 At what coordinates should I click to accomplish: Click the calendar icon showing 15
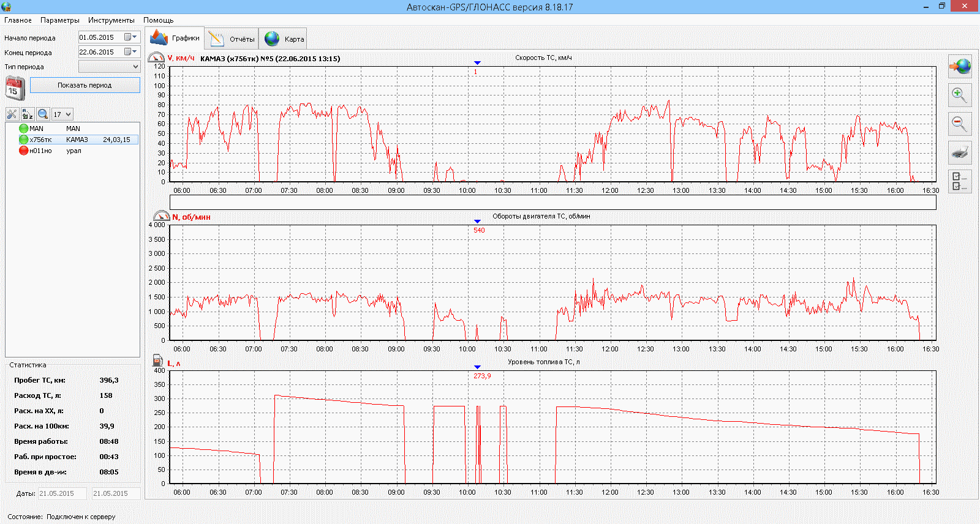coord(15,88)
